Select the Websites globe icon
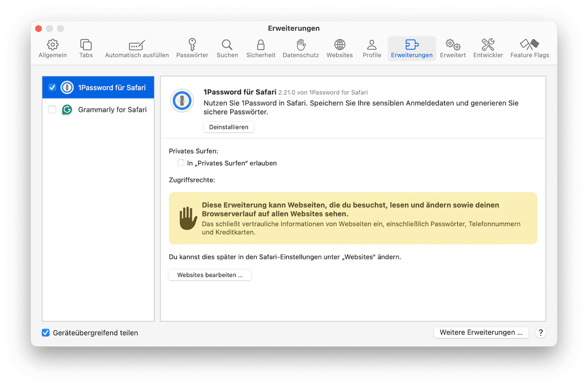 [339, 45]
